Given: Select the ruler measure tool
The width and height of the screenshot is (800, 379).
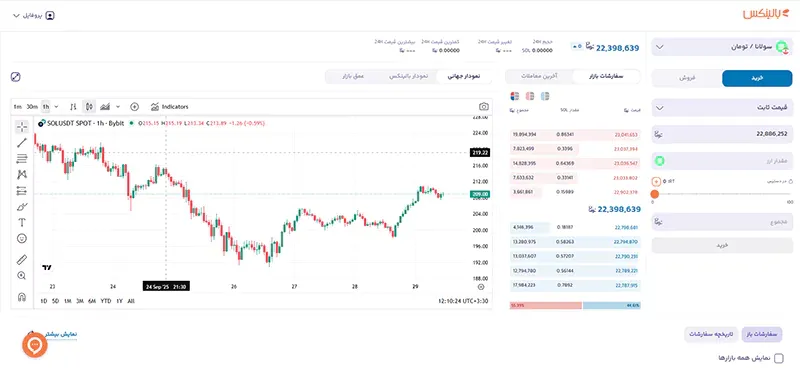Looking at the screenshot, I should click(21, 260).
